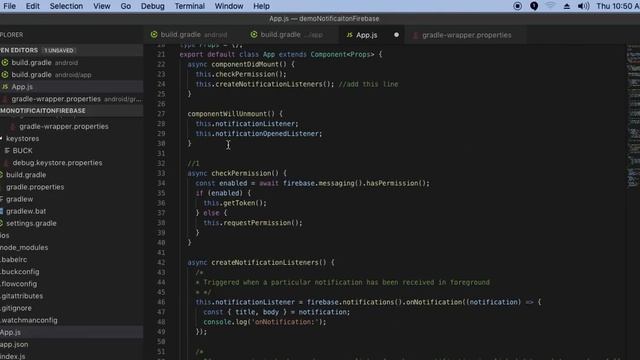
Task: Click JS icon on App.js tab
Action: coord(349,35)
